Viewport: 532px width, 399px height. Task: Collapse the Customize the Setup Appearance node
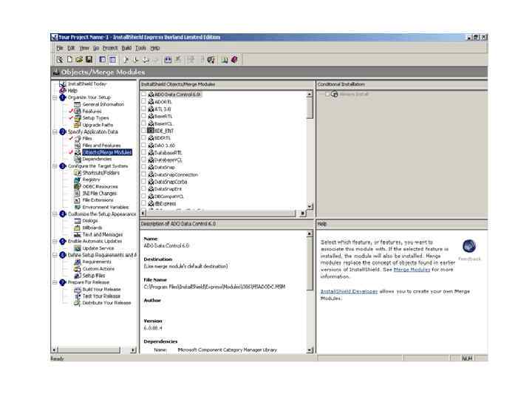tap(55, 214)
